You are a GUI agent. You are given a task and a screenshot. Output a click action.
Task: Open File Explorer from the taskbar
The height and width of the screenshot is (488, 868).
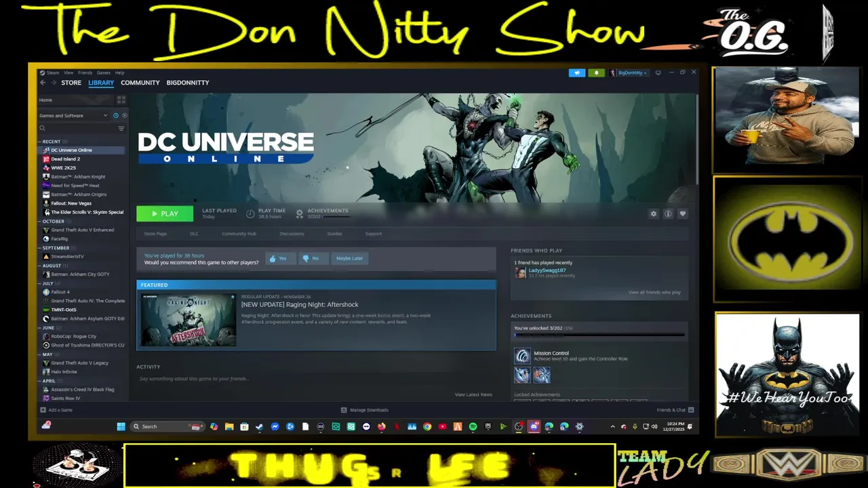pos(229,426)
